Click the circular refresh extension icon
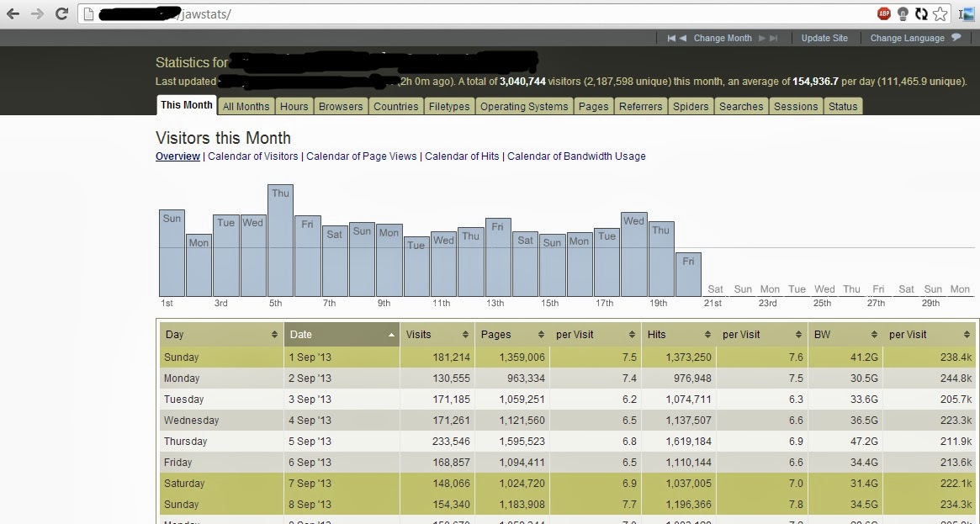 click(921, 13)
